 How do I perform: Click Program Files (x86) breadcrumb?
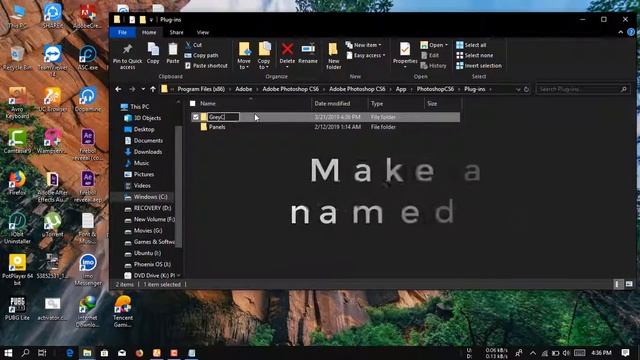[x=201, y=89]
